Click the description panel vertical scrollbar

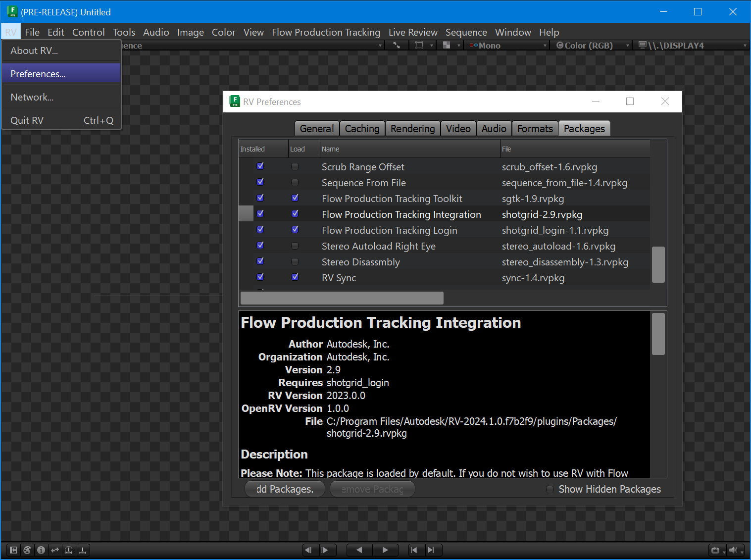(x=658, y=334)
